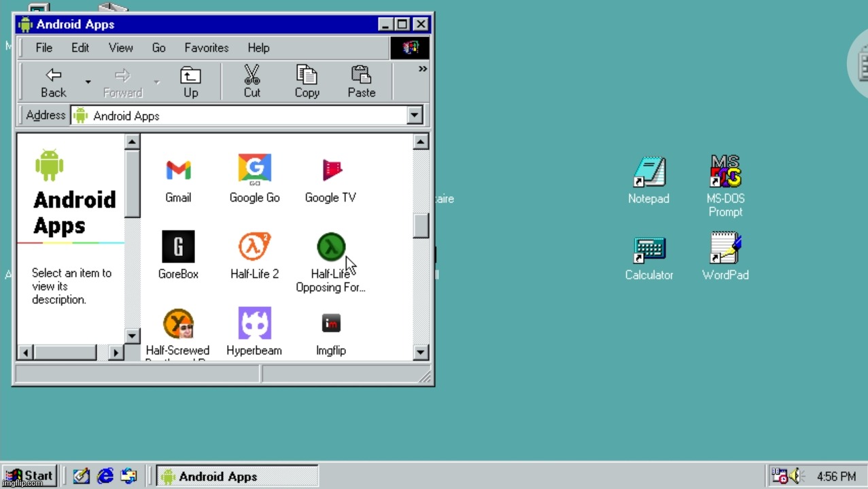Expand the Address bar dropdown list
Screen dimensions: 868x489
(x=415, y=115)
